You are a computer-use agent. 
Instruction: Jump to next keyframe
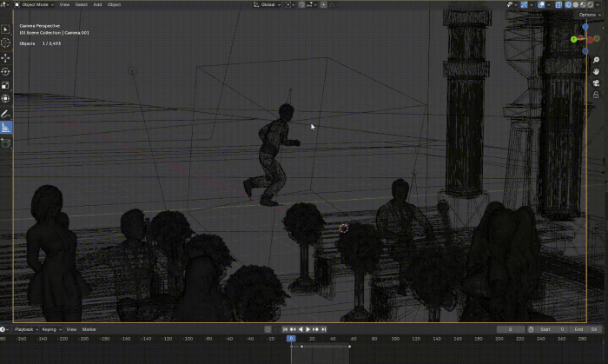pos(315,329)
